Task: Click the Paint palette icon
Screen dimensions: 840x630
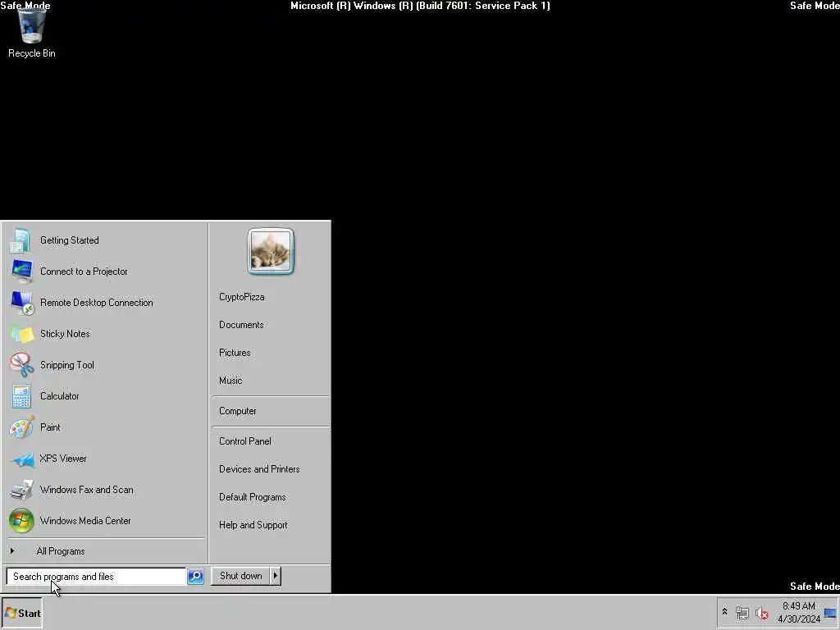Action: click(x=21, y=427)
